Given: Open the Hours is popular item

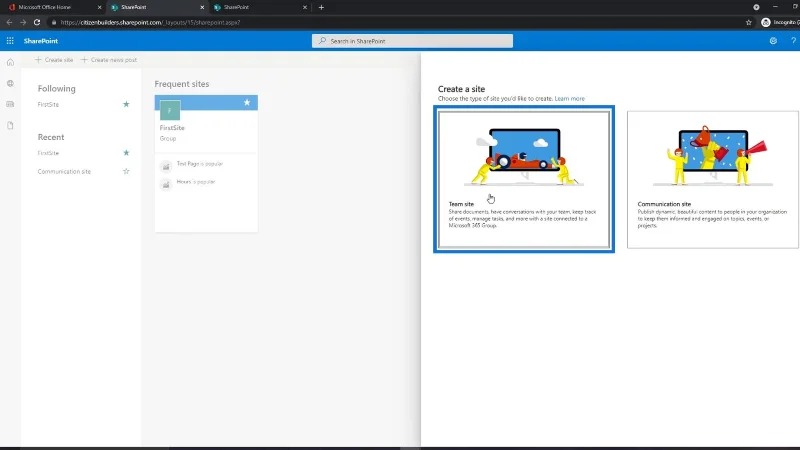Looking at the screenshot, I should [196, 182].
